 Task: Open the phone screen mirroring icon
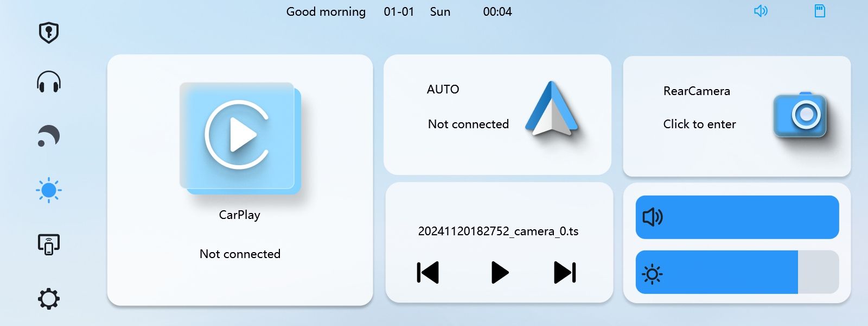pyautogui.click(x=49, y=244)
